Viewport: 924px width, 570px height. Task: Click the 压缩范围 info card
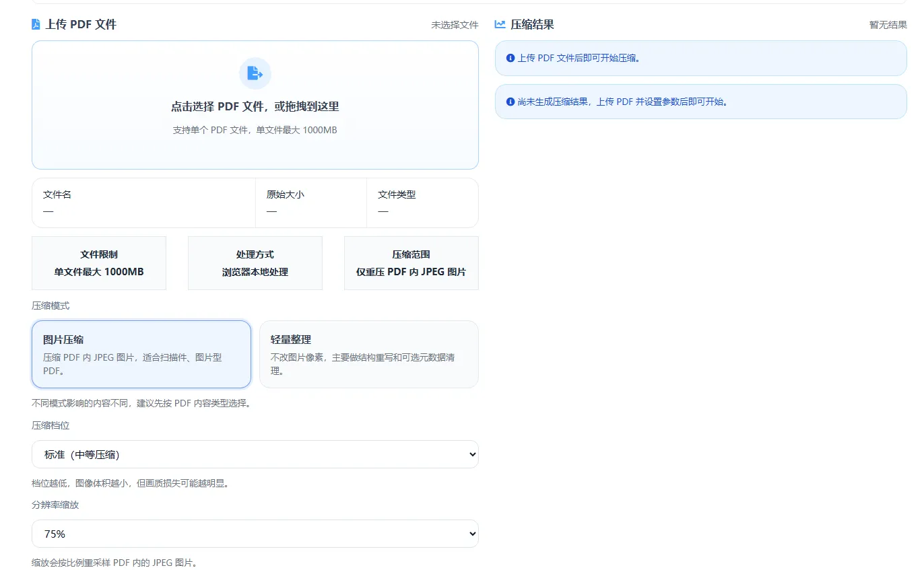coord(411,262)
